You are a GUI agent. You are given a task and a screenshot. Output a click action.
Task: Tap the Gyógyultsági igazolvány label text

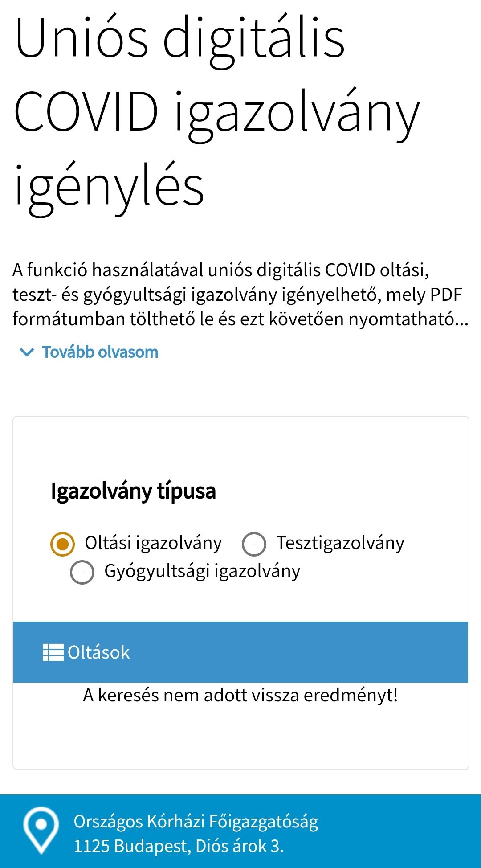click(202, 571)
